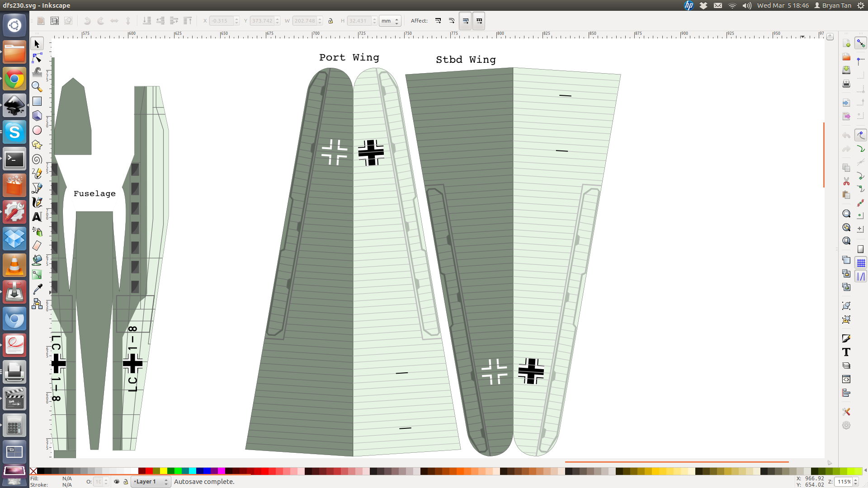Click the vertical scrollbar handle
The width and height of the screenshot is (868, 488).
pyautogui.click(x=824, y=155)
